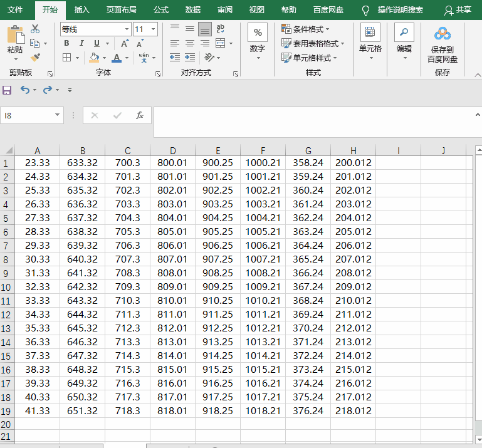Open the 数字 number format group
482x448 pixels.
[258, 41]
